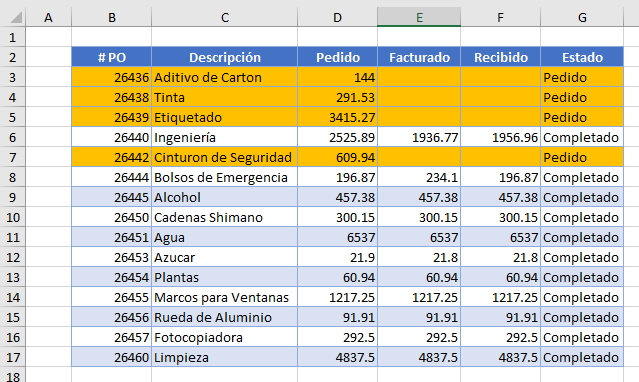Select column G header
The width and height of the screenshot is (639, 382).
click(x=582, y=18)
